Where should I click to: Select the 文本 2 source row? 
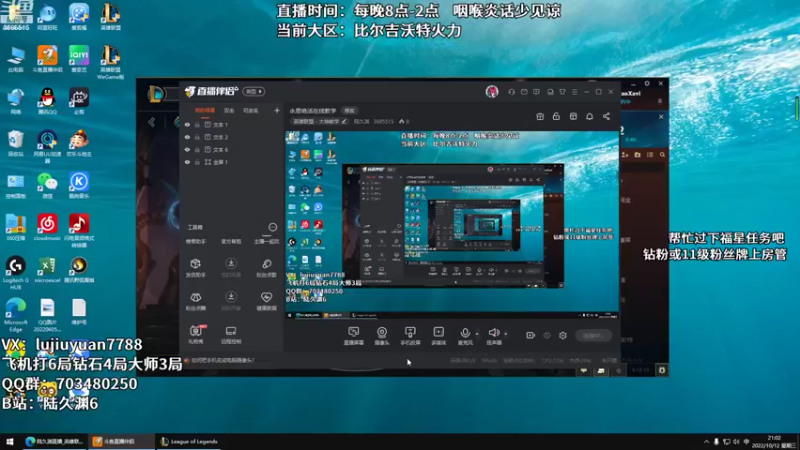coord(232,137)
